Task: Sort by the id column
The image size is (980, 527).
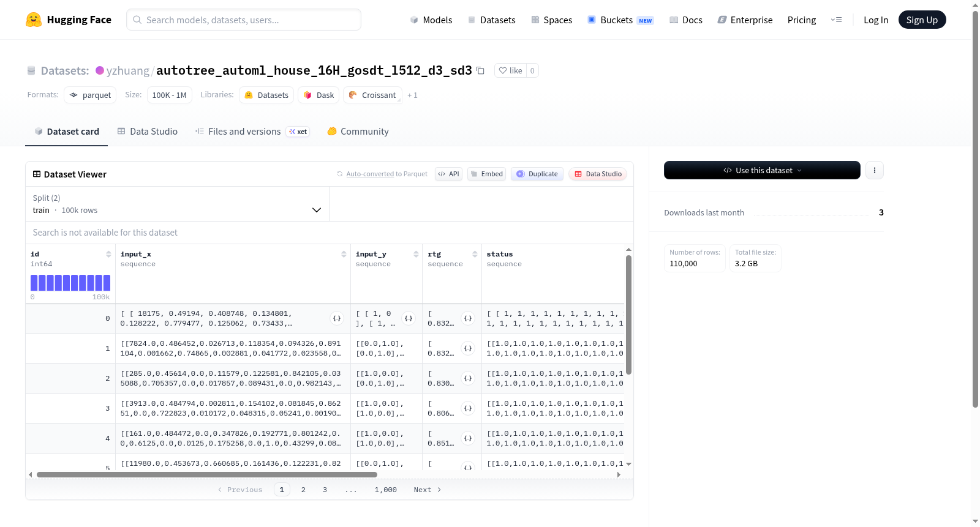Action: click(108, 254)
